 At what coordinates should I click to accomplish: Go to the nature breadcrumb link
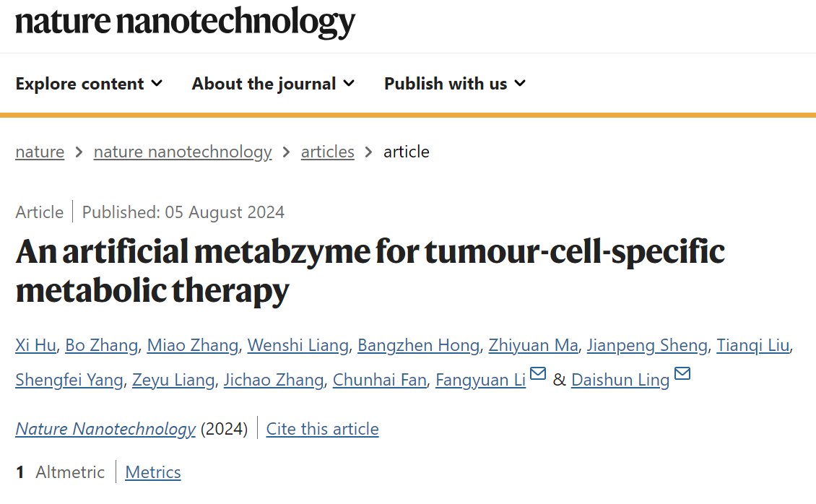pyautogui.click(x=40, y=152)
